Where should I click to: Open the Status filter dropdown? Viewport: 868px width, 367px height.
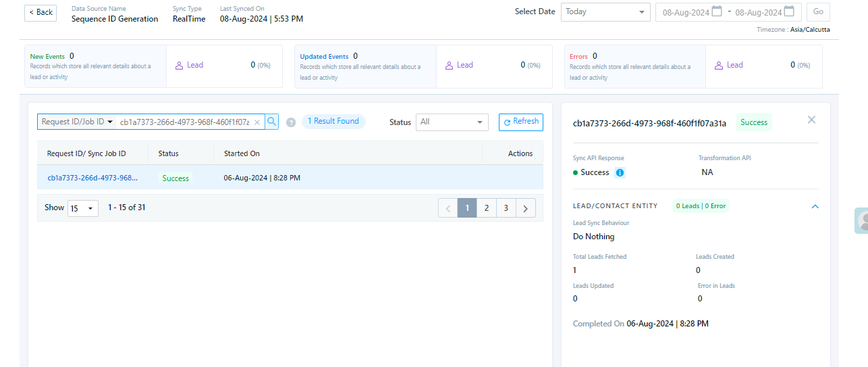[x=452, y=122]
